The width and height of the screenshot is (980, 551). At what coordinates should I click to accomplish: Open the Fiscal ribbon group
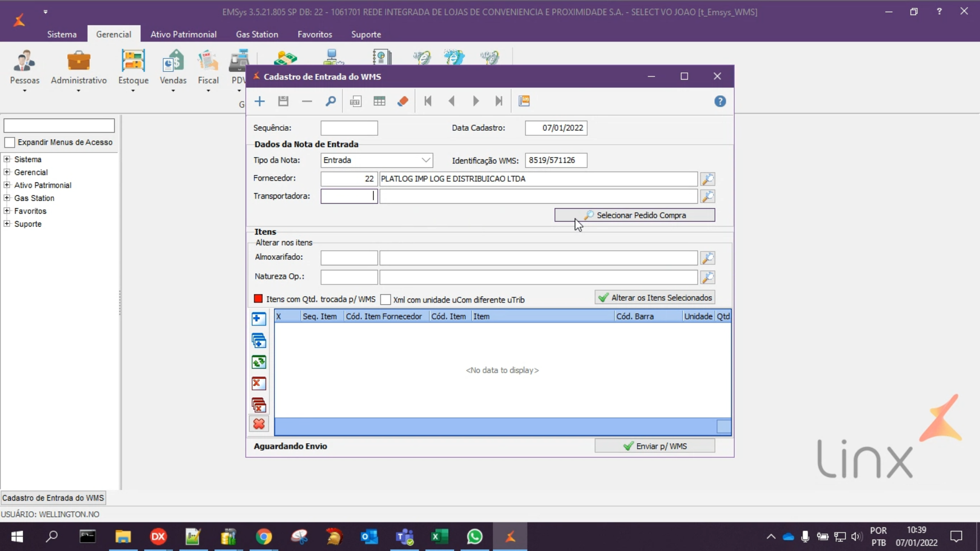click(x=208, y=71)
